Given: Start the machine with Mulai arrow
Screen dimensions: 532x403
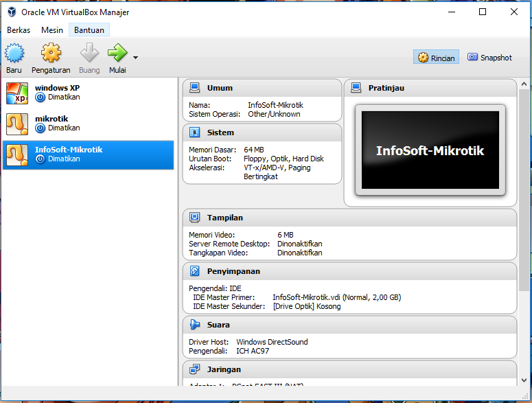Looking at the screenshot, I should 117,53.
